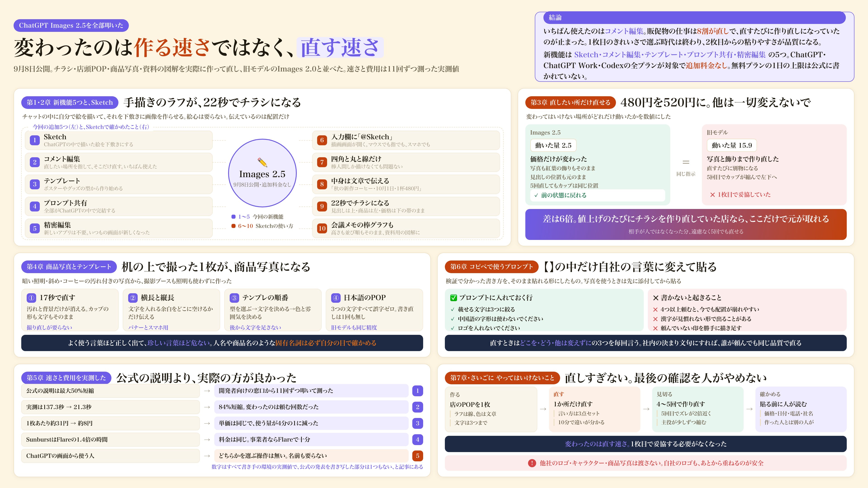The image size is (868, 488).
Task: Click number badge 4 beside プロンプト共有
Action: [x=34, y=206]
